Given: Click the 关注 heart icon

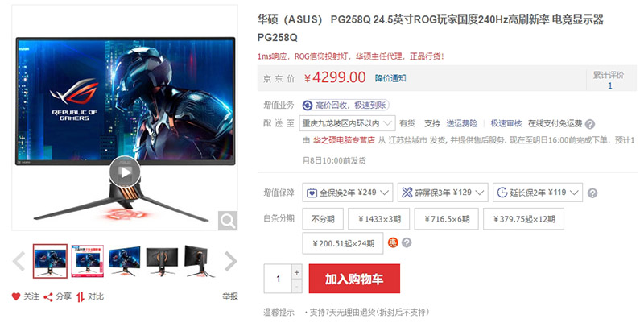Looking at the screenshot, I should click(16, 296).
